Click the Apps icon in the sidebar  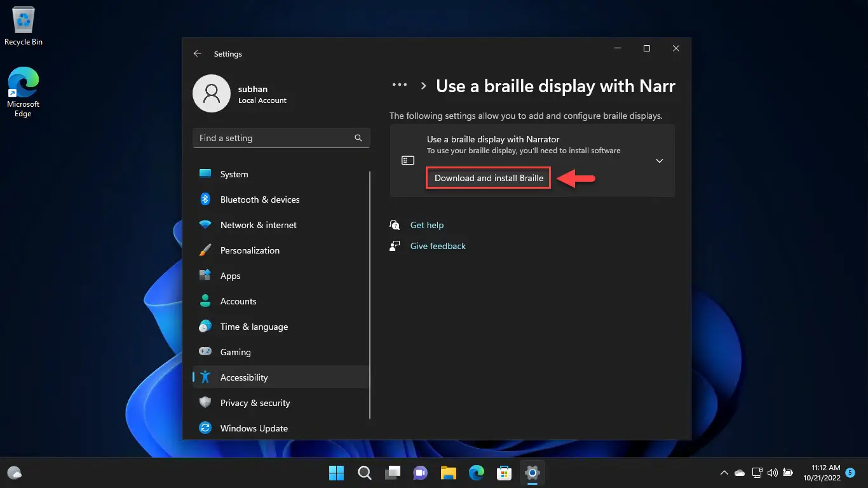tap(205, 276)
